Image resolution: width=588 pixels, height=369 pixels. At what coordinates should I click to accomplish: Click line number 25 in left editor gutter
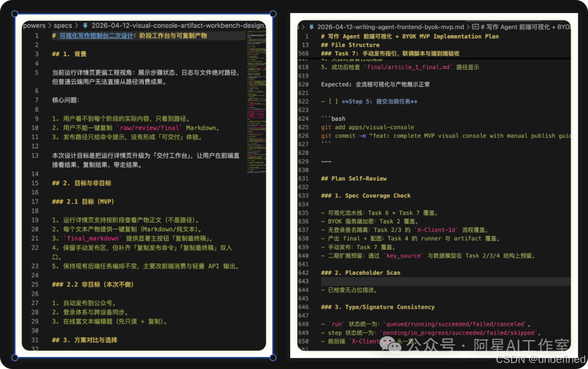pyautogui.click(x=35, y=284)
